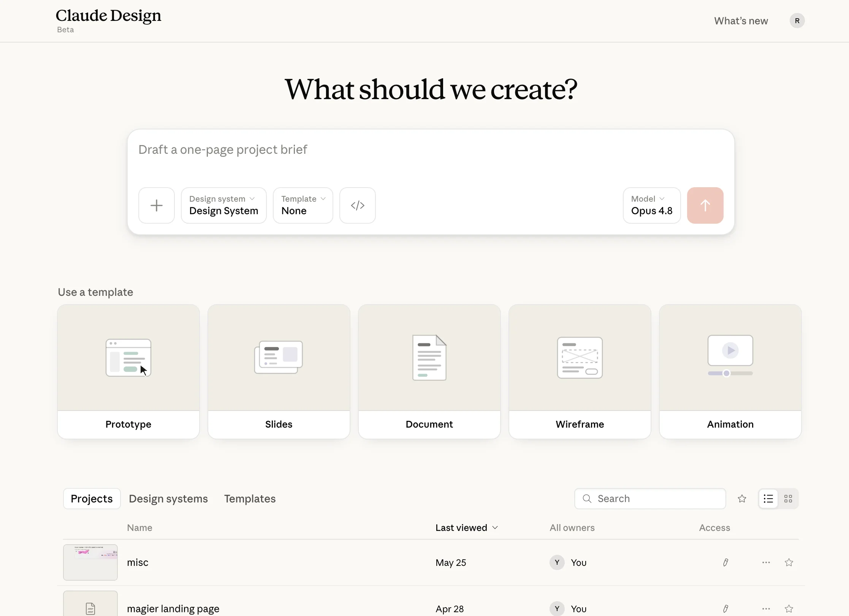849x616 pixels.
Task: Submit prompt with the up arrow button
Action: (705, 205)
